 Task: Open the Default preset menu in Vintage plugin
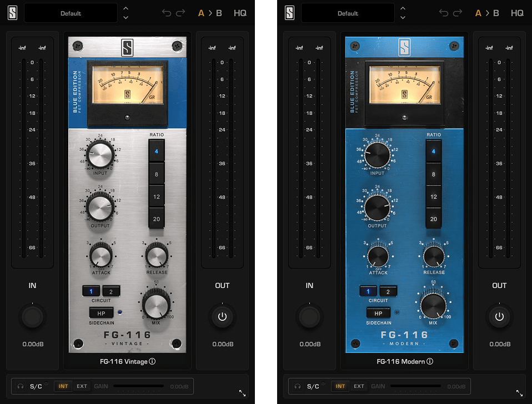pos(71,13)
